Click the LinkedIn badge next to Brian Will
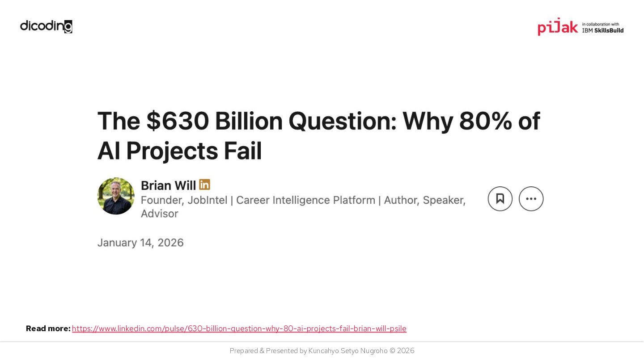The height and width of the screenshot is (362, 644). point(204,185)
